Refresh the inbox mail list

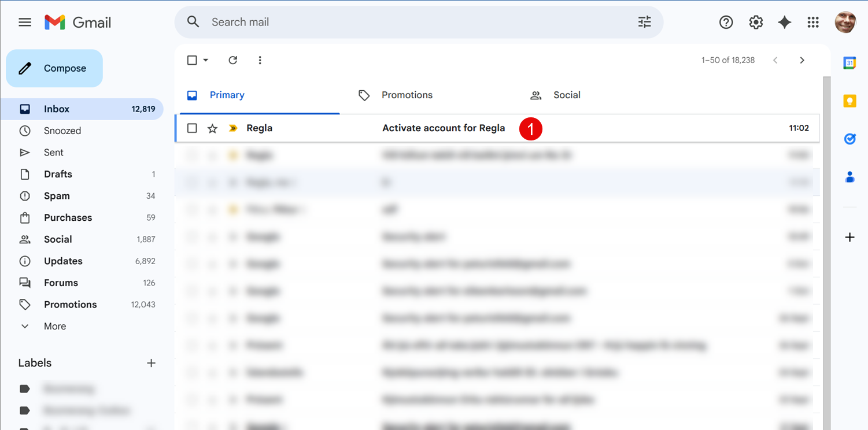tap(233, 60)
